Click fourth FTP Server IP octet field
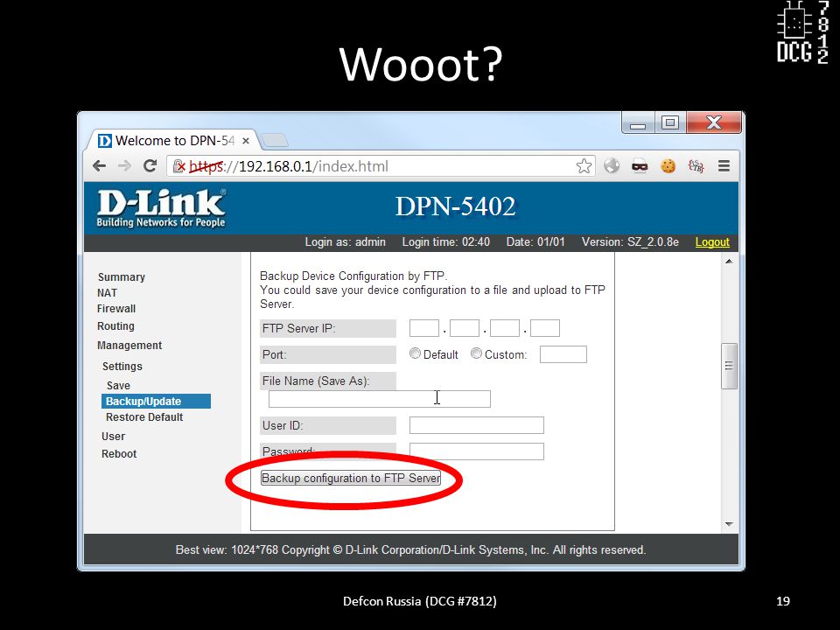Image resolution: width=840 pixels, height=630 pixels. pyautogui.click(x=545, y=328)
